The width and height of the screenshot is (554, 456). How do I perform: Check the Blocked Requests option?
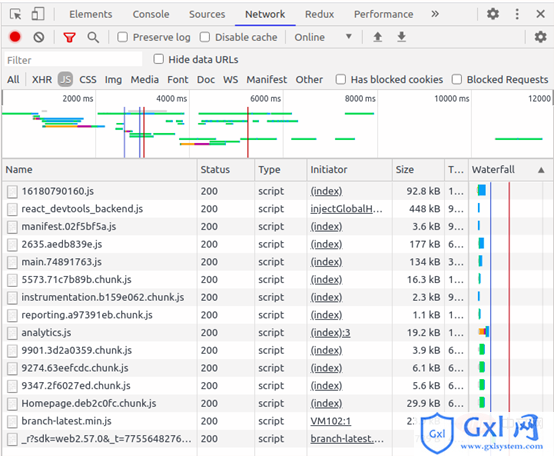[456, 79]
